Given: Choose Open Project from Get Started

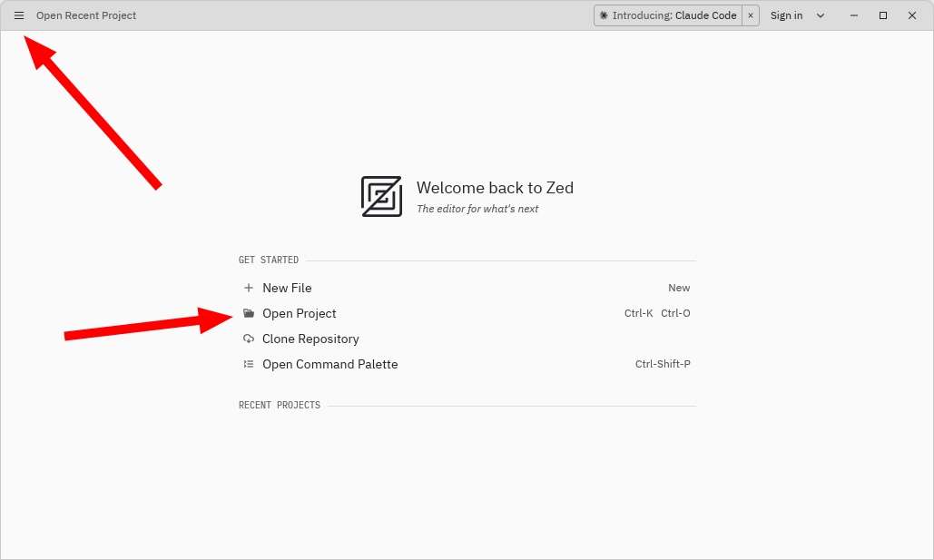Looking at the screenshot, I should pyautogui.click(x=300, y=313).
